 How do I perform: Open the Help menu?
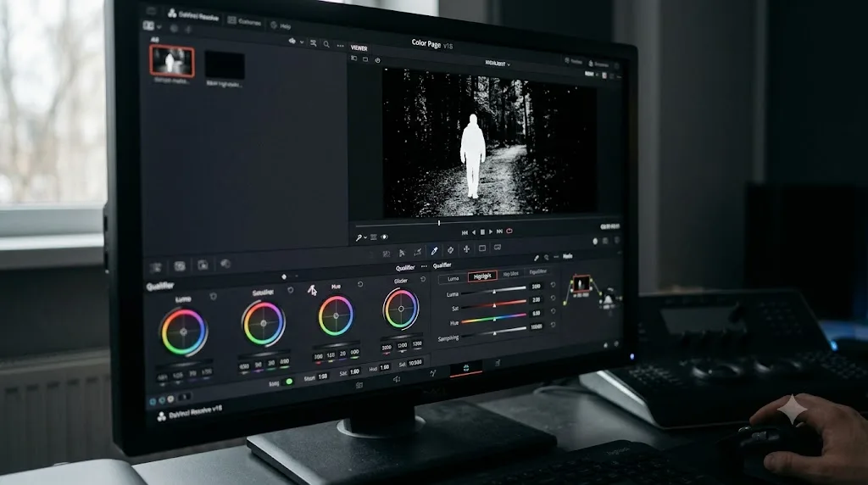coord(281,25)
